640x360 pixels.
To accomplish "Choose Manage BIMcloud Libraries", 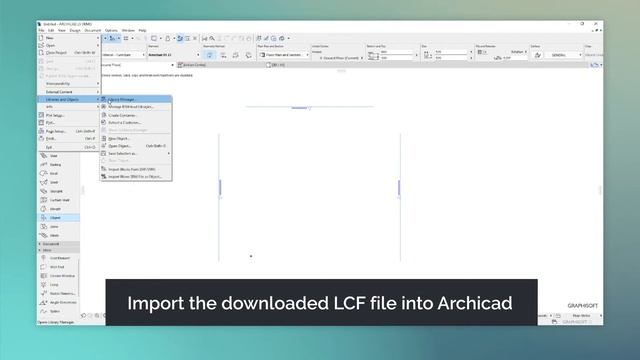I will coord(136,107).
